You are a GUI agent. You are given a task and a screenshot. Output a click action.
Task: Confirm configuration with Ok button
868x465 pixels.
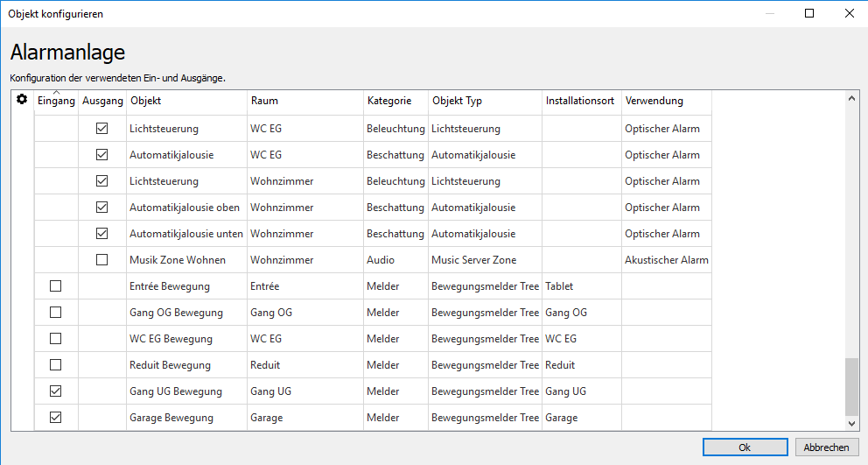pos(744,447)
